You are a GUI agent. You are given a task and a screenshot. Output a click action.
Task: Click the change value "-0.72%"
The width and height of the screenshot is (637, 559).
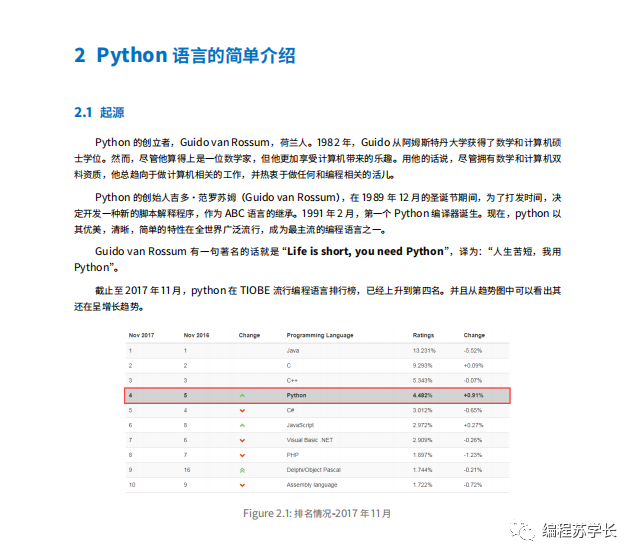pyautogui.click(x=473, y=485)
